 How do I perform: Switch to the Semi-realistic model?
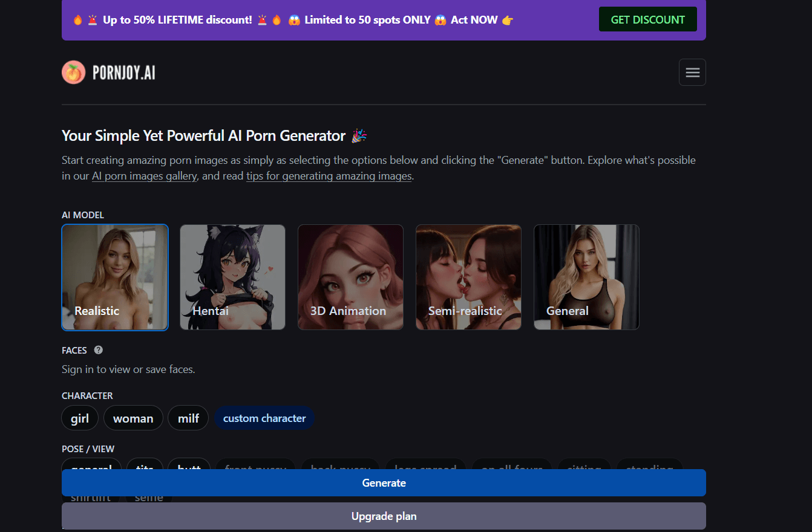click(468, 277)
